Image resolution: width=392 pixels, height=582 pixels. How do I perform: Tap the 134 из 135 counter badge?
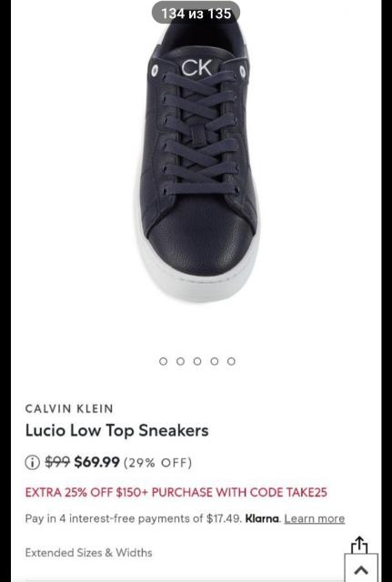click(x=196, y=14)
